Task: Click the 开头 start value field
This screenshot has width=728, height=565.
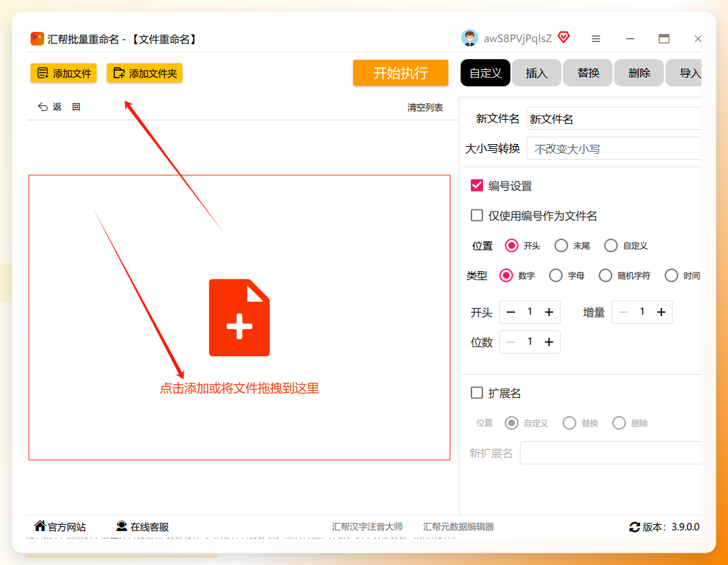Action: (x=530, y=311)
